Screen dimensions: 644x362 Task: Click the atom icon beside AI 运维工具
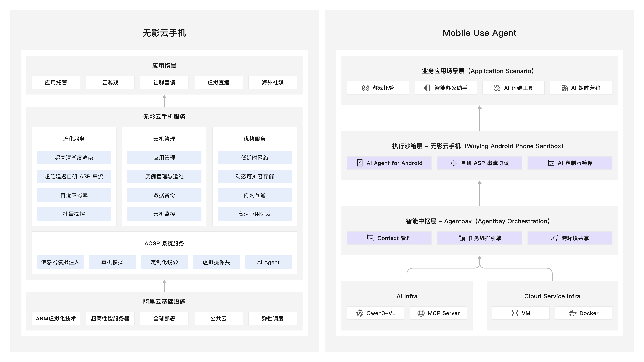pos(498,88)
